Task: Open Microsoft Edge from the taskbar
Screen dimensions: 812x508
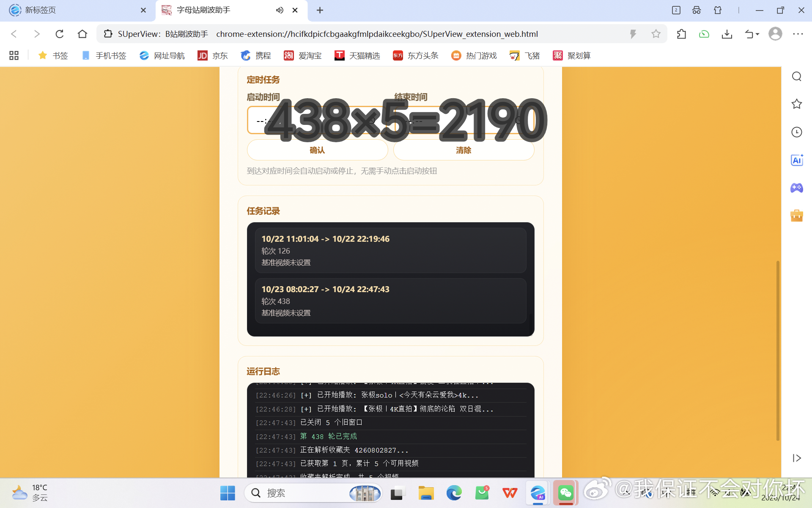Action: pos(454,493)
